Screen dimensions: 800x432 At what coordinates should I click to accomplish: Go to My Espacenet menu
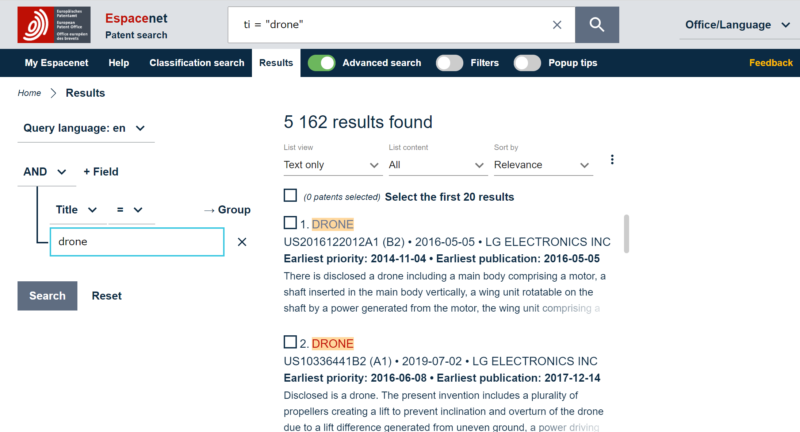coord(55,63)
